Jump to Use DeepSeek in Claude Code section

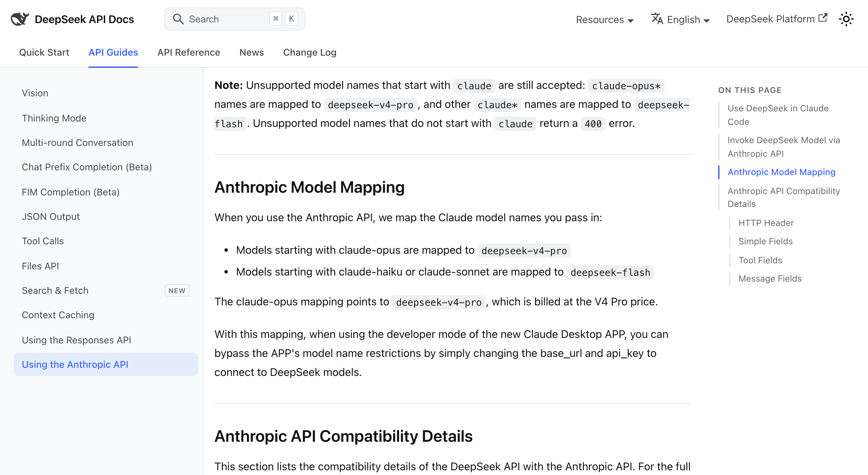coord(778,115)
